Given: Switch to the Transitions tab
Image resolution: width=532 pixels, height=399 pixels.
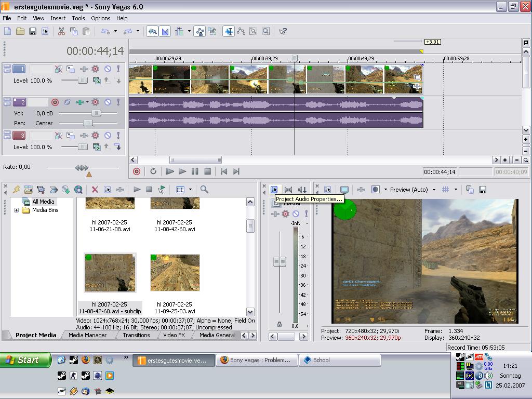Looking at the screenshot, I should tap(135, 335).
